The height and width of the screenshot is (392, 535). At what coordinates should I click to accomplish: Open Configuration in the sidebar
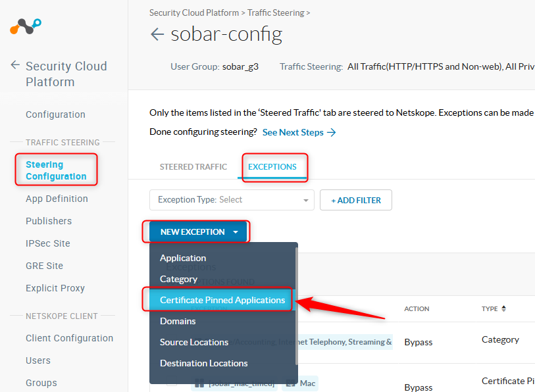click(56, 114)
